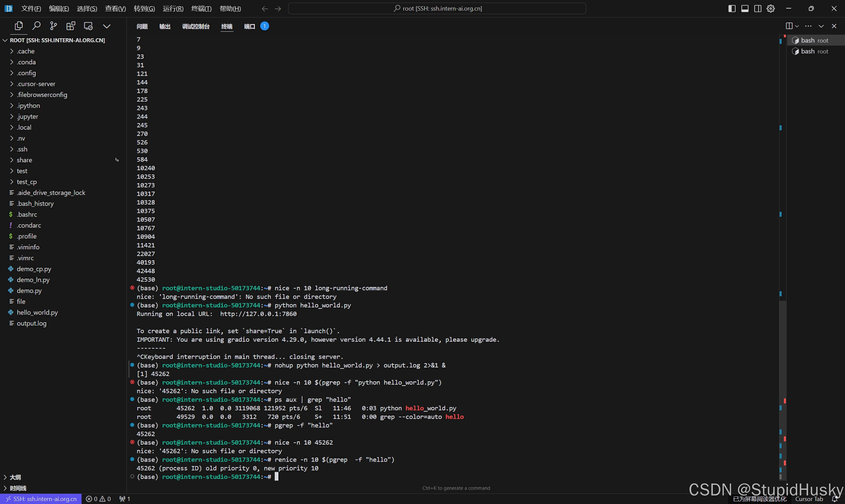Open hello_world.py file
This screenshot has height=504, width=845.
click(37, 312)
